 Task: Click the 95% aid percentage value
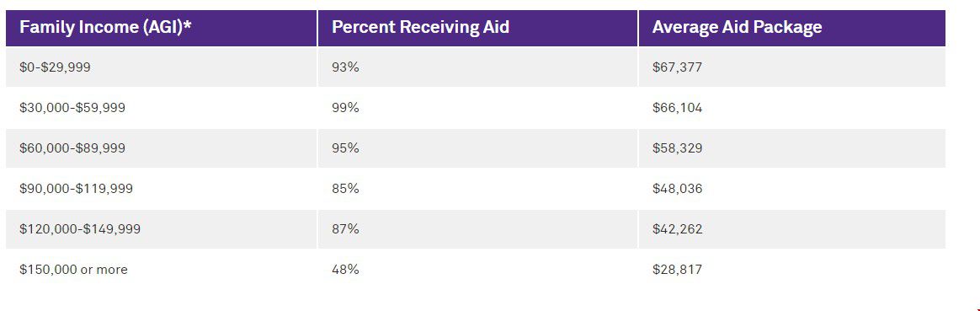coord(346,148)
